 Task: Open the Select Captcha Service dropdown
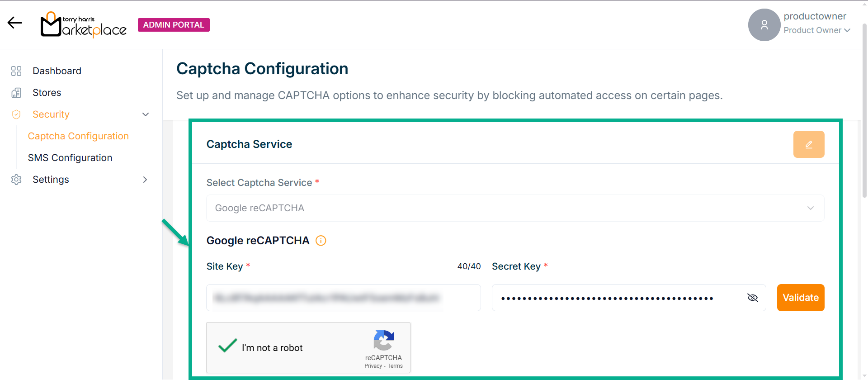click(x=515, y=208)
